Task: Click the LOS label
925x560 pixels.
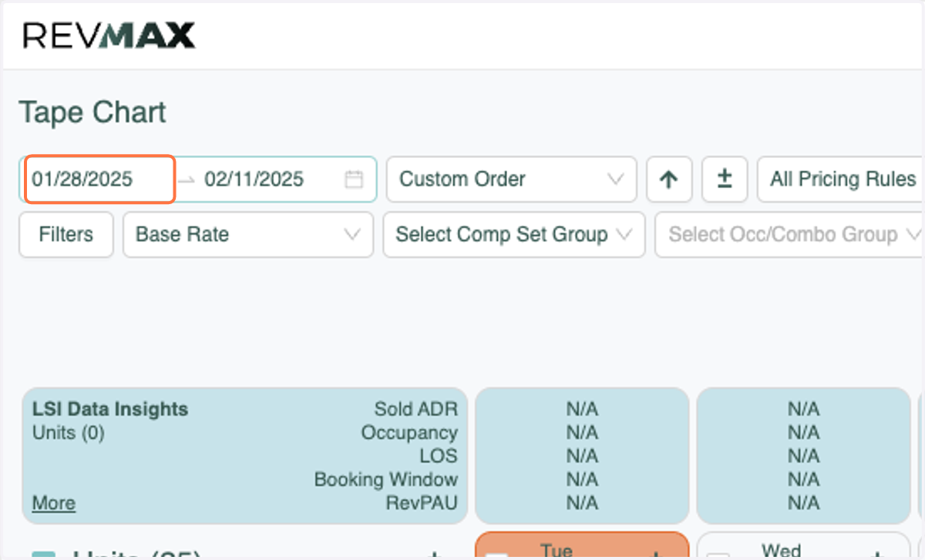Action: [439, 456]
